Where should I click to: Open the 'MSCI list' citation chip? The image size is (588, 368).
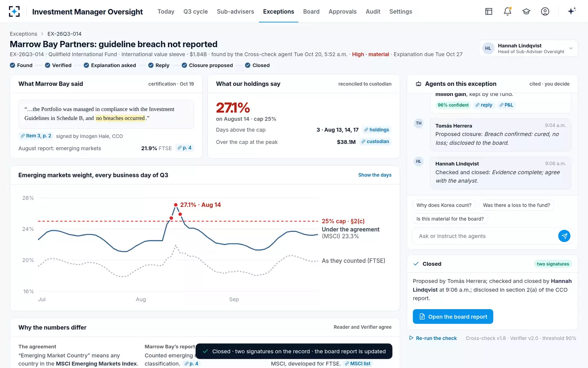point(358,364)
